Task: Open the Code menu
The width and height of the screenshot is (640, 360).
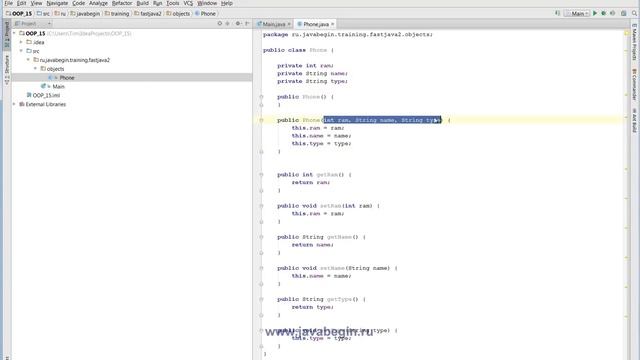Action: (78, 3)
